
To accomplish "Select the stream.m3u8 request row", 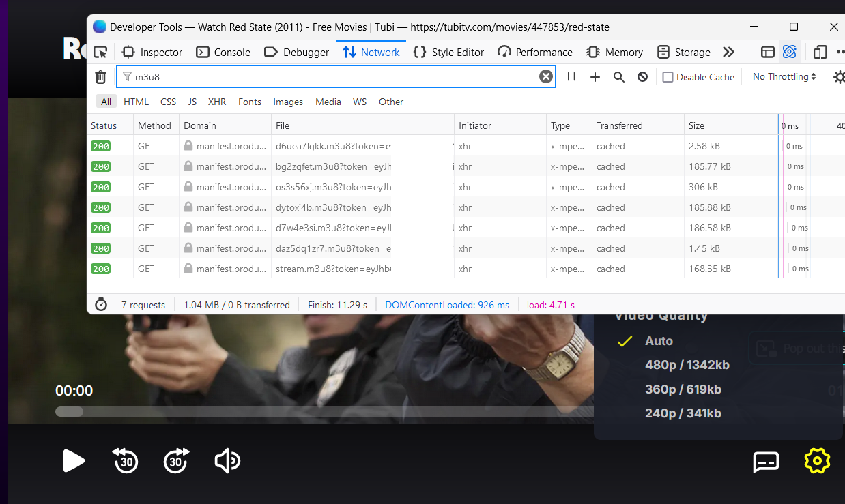I will point(466,269).
